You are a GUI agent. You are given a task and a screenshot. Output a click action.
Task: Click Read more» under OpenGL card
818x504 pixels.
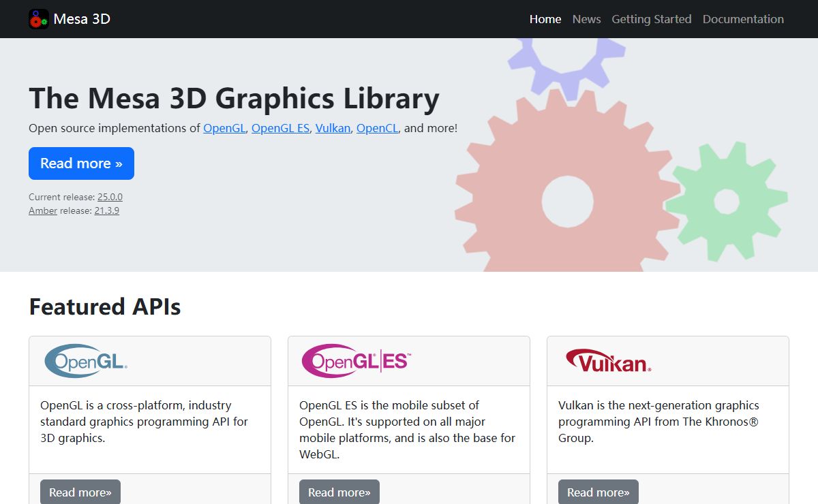(x=80, y=492)
